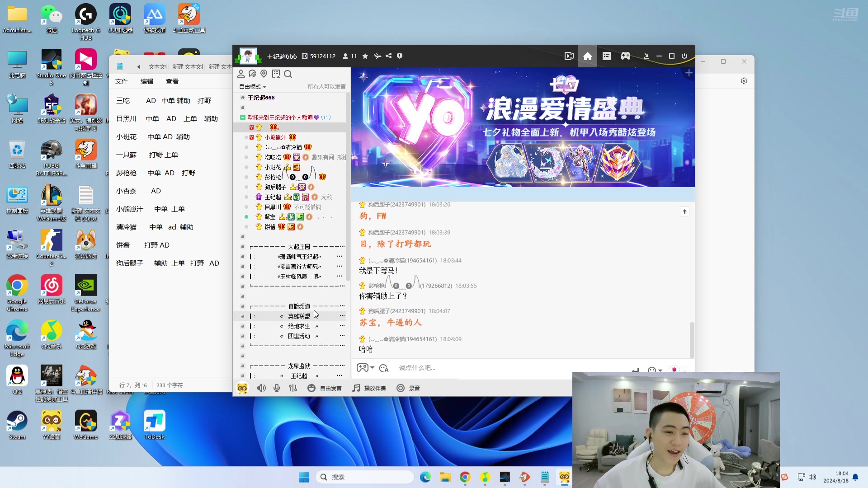868x488 pixels.
Task: Open the audio mixer settings icon
Action: (x=293, y=388)
